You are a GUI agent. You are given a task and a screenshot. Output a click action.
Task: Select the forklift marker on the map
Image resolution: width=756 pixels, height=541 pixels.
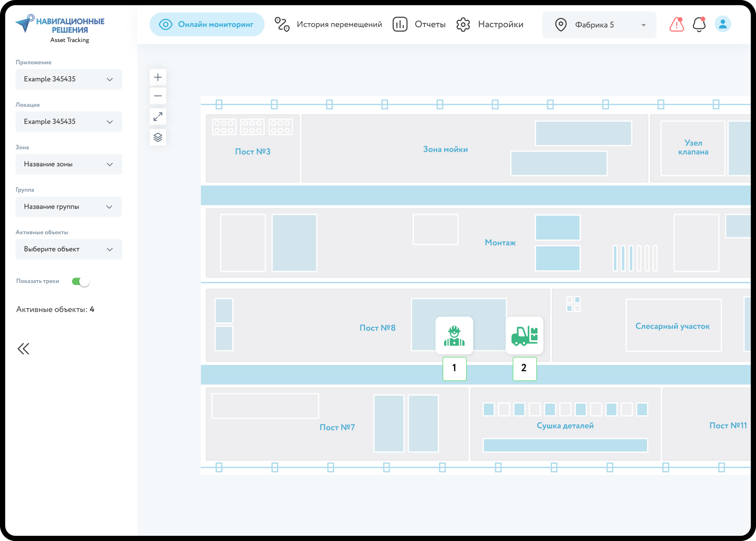click(x=524, y=335)
